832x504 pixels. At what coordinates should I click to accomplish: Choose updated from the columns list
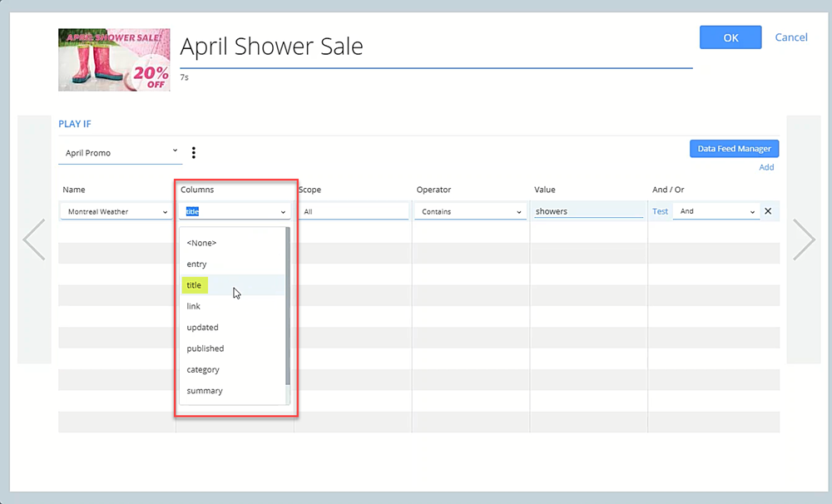pos(202,328)
